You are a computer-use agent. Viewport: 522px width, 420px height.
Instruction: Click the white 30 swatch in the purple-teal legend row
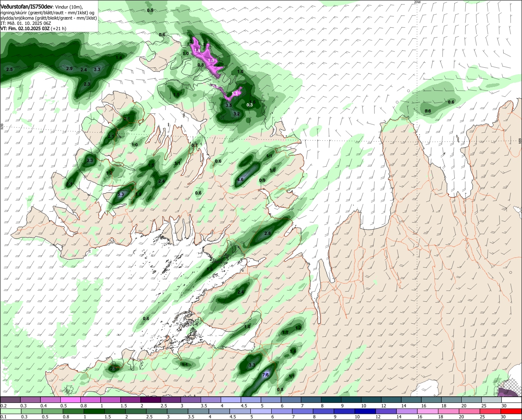[512, 400]
